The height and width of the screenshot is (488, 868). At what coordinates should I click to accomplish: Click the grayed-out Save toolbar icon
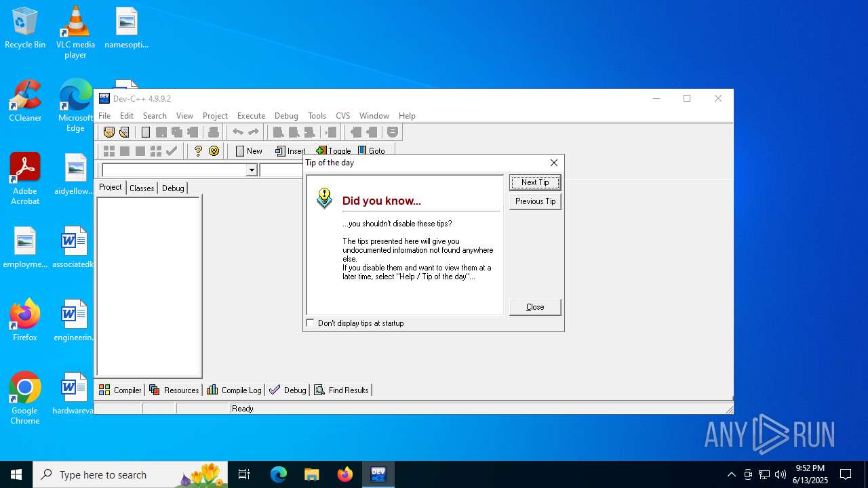161,132
